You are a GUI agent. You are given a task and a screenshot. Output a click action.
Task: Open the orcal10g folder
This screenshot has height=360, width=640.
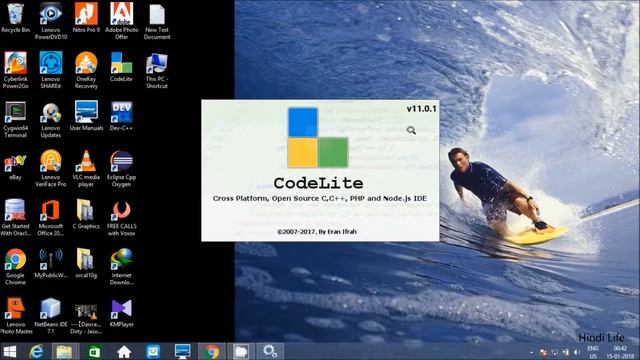(x=86, y=263)
